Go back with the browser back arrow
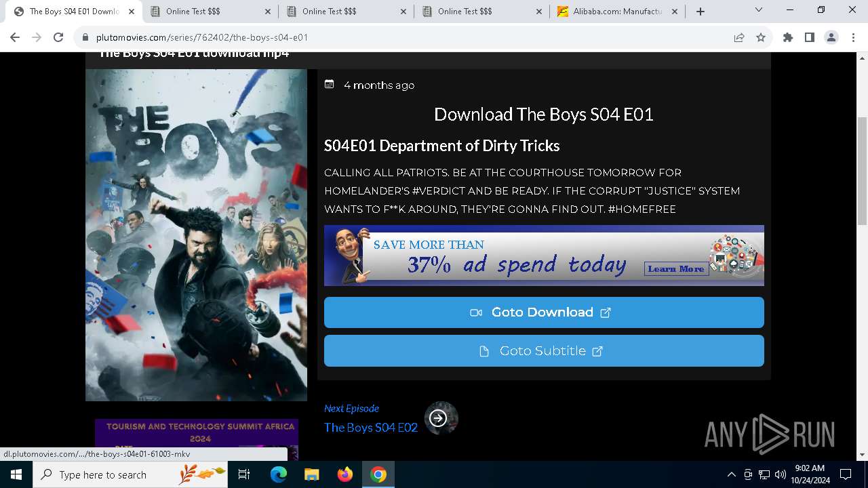 pyautogui.click(x=15, y=37)
